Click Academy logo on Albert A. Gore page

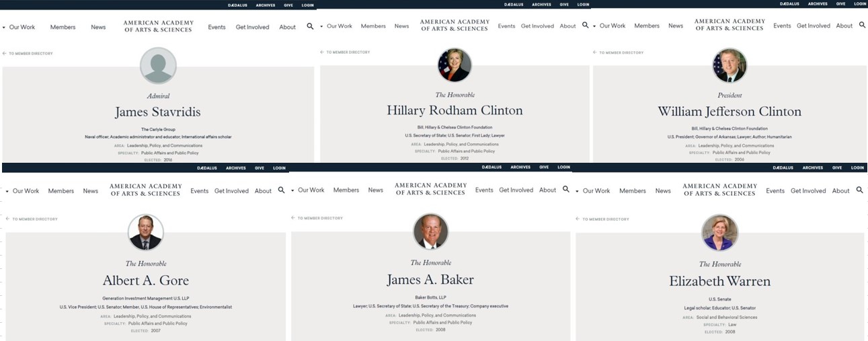coord(145,190)
